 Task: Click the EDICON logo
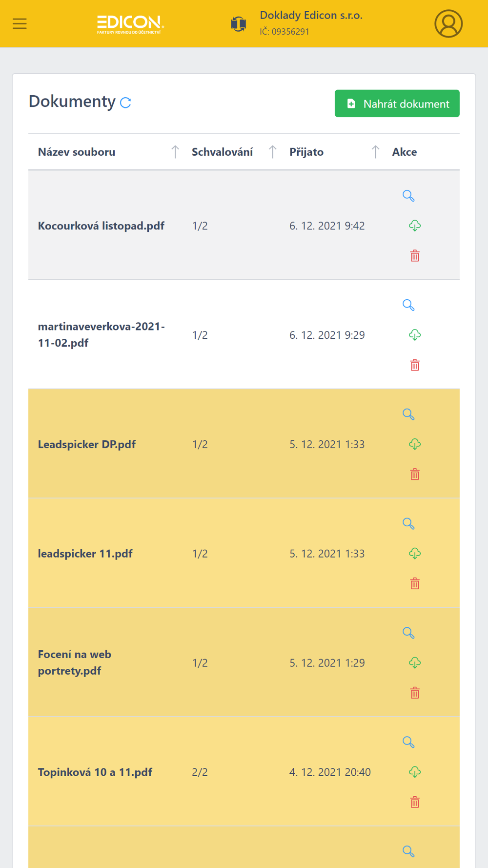point(130,23)
